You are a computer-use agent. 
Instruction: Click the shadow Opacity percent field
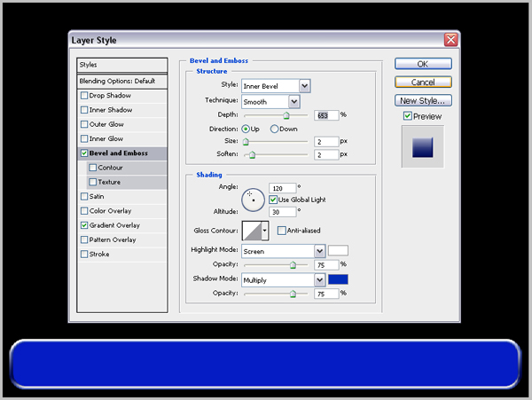326,294
